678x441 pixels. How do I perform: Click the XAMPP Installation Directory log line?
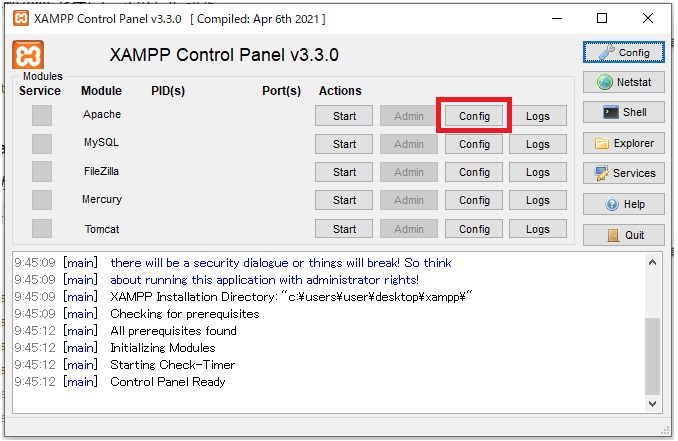pyautogui.click(x=291, y=297)
